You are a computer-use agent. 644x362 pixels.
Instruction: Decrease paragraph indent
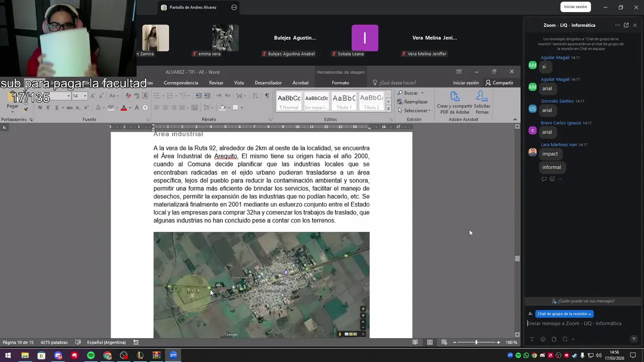point(199,96)
